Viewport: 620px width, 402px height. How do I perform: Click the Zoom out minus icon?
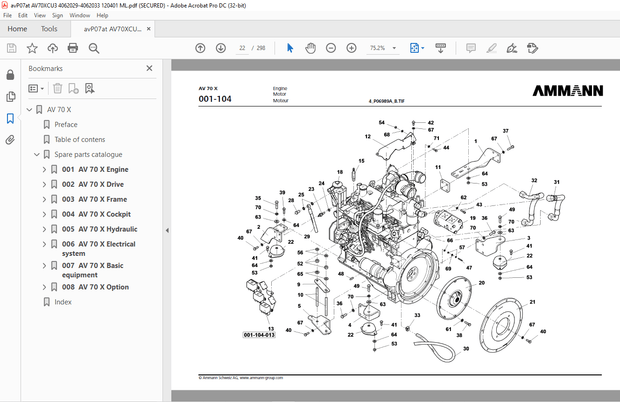[x=331, y=48]
